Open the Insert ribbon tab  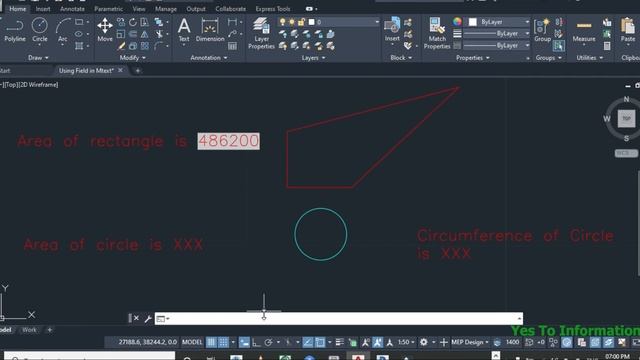pos(43,9)
